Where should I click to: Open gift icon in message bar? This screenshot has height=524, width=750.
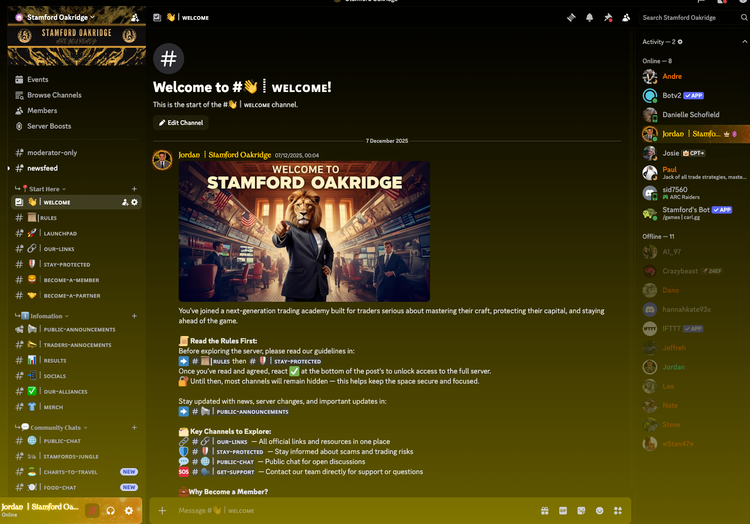point(545,510)
